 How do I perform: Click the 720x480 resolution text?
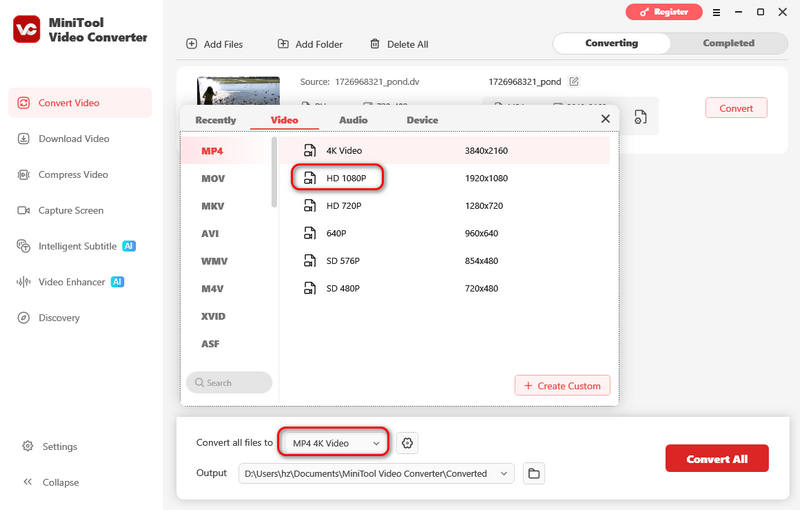point(481,288)
